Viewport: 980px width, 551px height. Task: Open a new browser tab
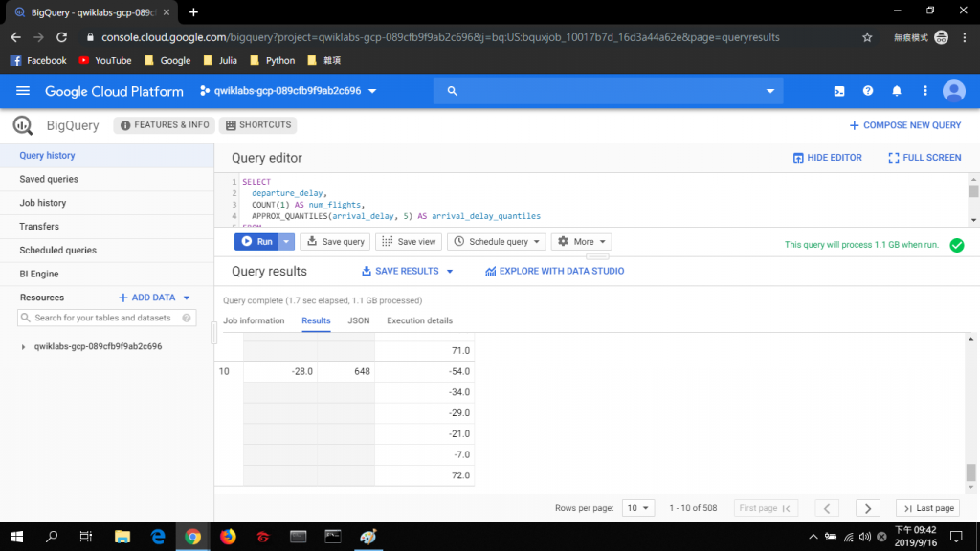click(193, 12)
